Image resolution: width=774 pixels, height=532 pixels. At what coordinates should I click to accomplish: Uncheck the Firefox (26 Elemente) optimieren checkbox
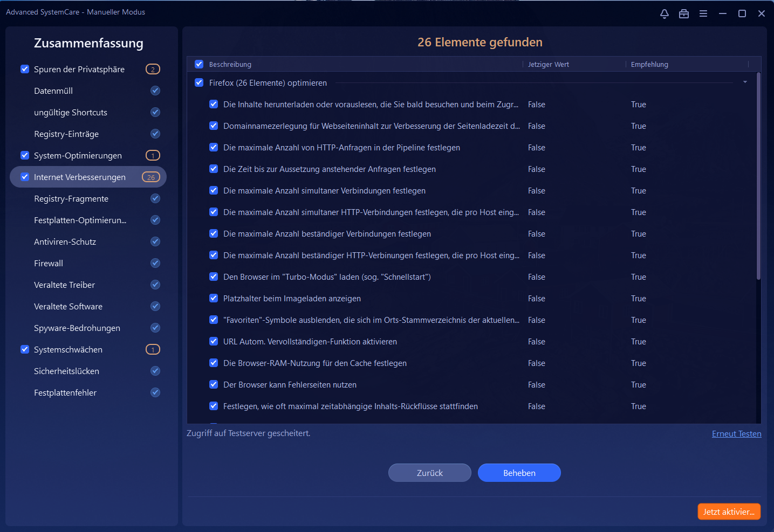pyautogui.click(x=199, y=82)
